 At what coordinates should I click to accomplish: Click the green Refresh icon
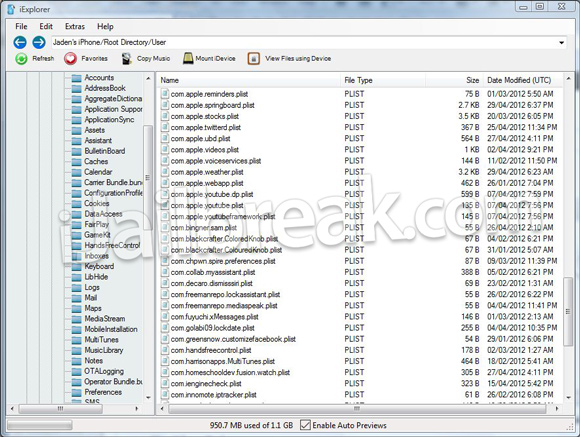click(x=21, y=58)
